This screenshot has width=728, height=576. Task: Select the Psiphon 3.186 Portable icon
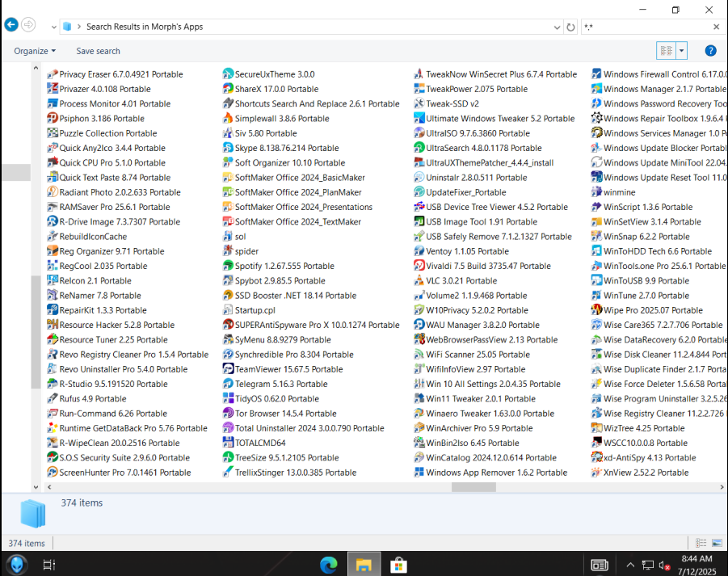click(x=52, y=119)
